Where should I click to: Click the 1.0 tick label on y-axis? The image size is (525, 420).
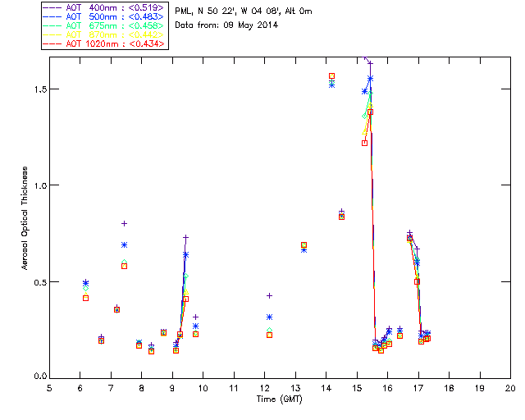click(39, 185)
